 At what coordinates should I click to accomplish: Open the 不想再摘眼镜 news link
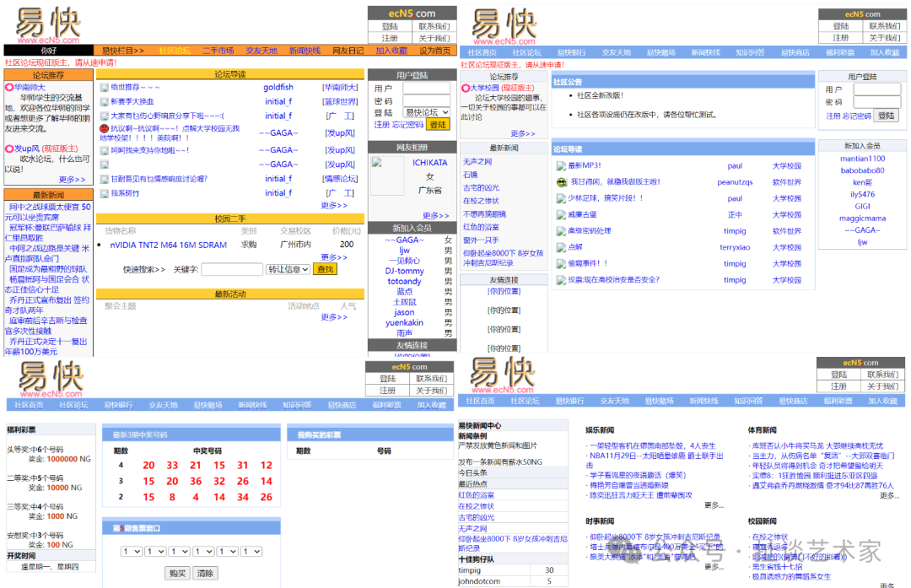pyautogui.click(x=484, y=214)
